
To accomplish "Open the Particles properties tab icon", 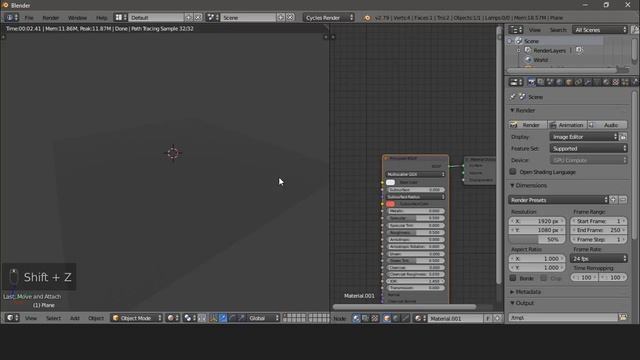I will (625, 82).
